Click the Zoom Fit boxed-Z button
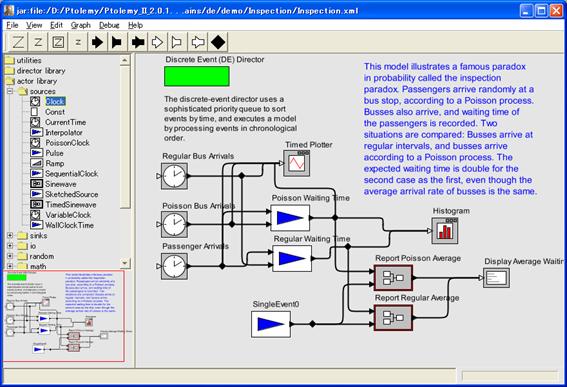Viewport: 567px width, 387px height. click(x=58, y=42)
